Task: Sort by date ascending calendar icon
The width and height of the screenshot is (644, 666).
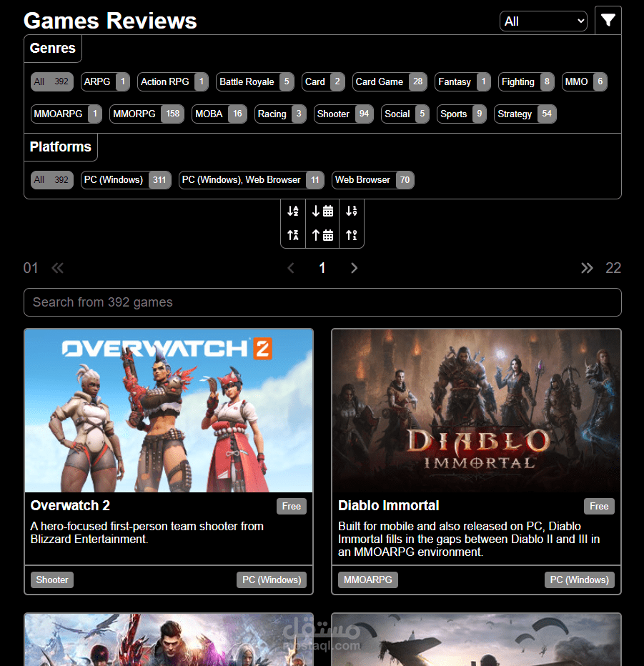Action: [x=322, y=235]
